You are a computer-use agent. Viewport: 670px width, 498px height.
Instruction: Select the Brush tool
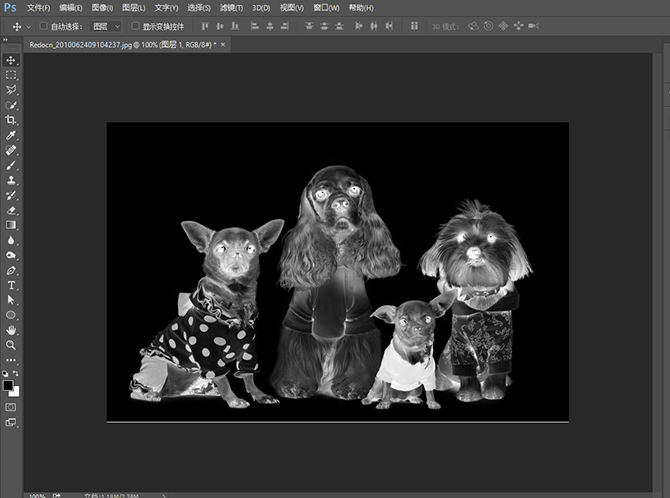point(11,165)
